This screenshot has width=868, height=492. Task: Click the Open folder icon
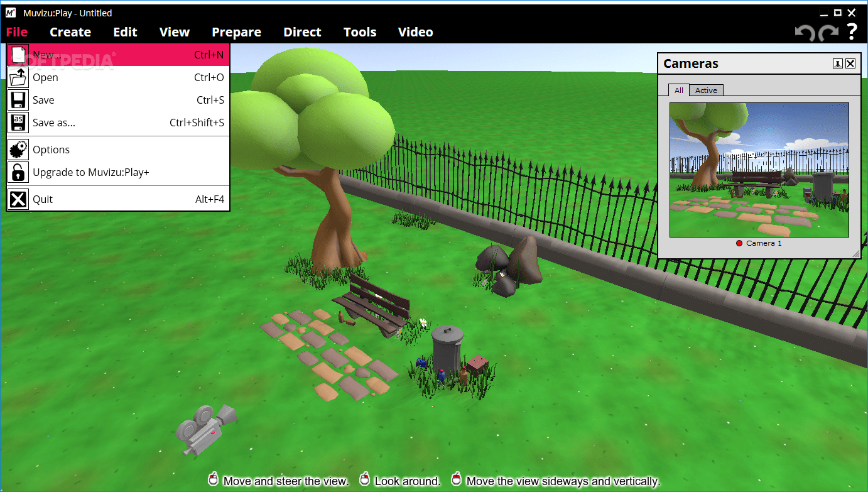coord(19,77)
